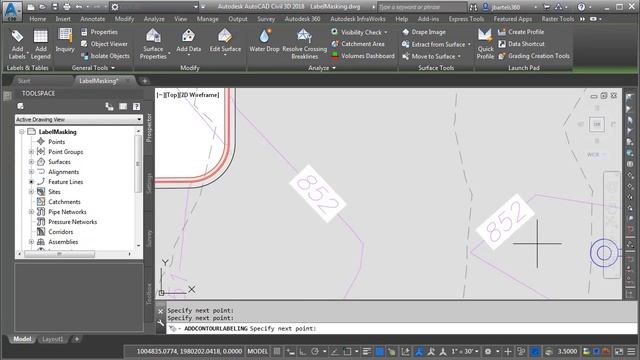The image size is (640, 360).
Task: Click the command line customize wrench
Action: click(x=160, y=323)
